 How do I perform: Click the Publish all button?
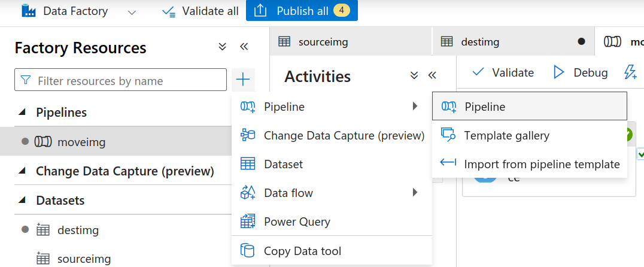click(302, 11)
